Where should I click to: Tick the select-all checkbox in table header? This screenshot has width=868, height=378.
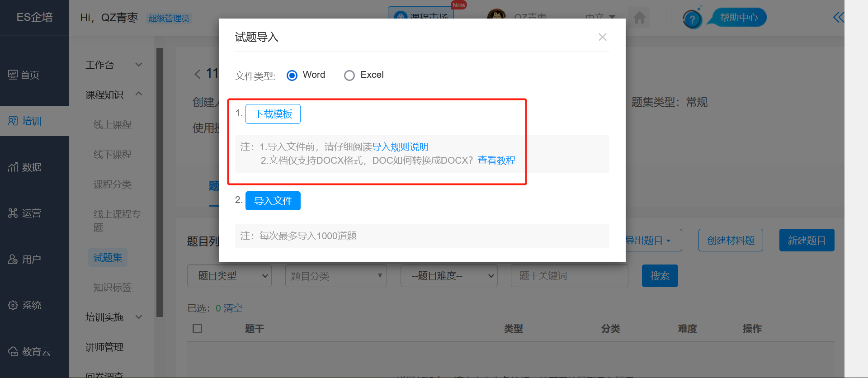[198, 329]
